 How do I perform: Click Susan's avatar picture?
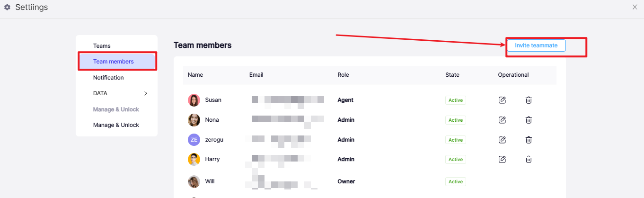(x=194, y=100)
